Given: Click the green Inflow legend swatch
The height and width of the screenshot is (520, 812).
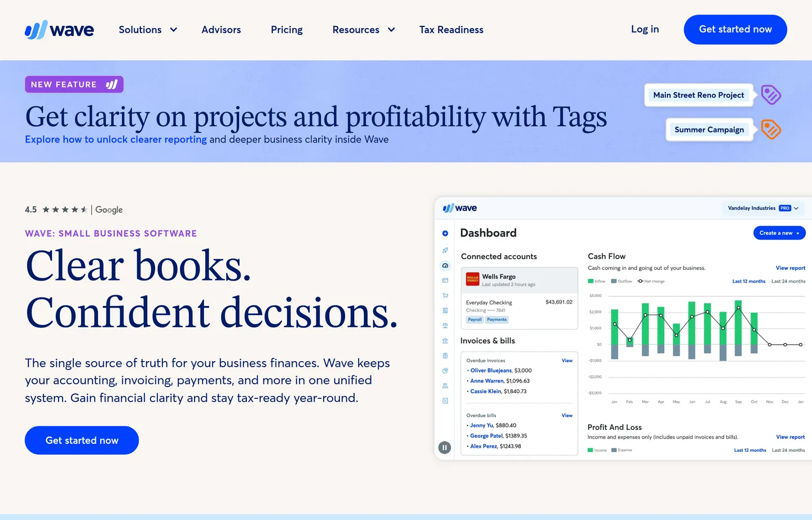Looking at the screenshot, I should point(590,281).
